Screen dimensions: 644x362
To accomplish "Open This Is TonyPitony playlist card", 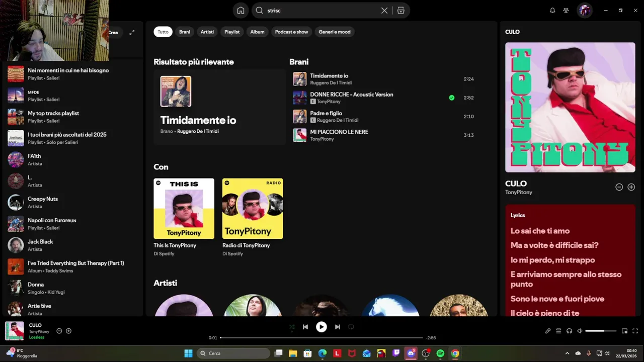I will click(184, 217).
